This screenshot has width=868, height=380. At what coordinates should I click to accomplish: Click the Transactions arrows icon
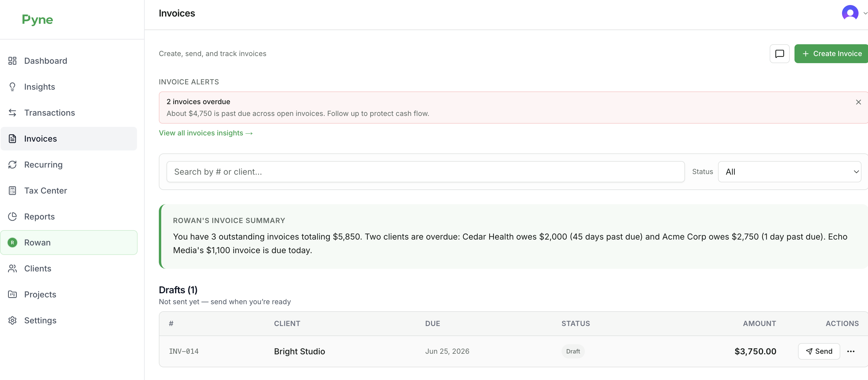[x=12, y=113]
